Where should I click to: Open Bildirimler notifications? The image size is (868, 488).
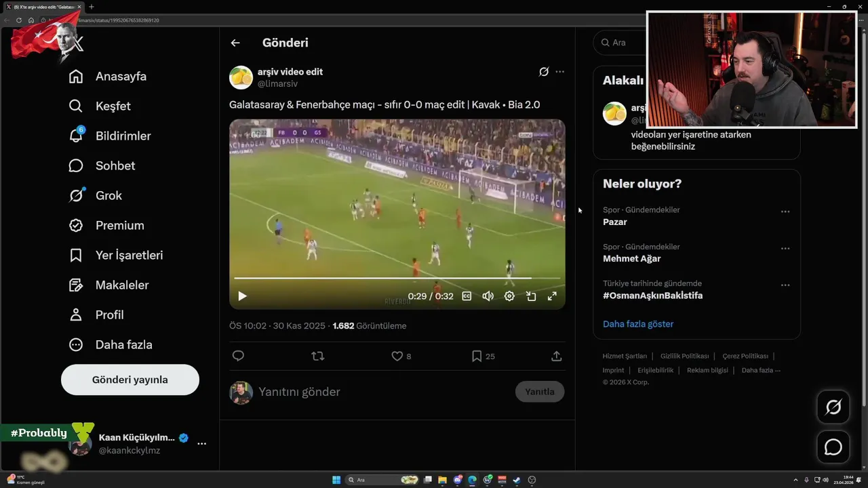point(111,136)
